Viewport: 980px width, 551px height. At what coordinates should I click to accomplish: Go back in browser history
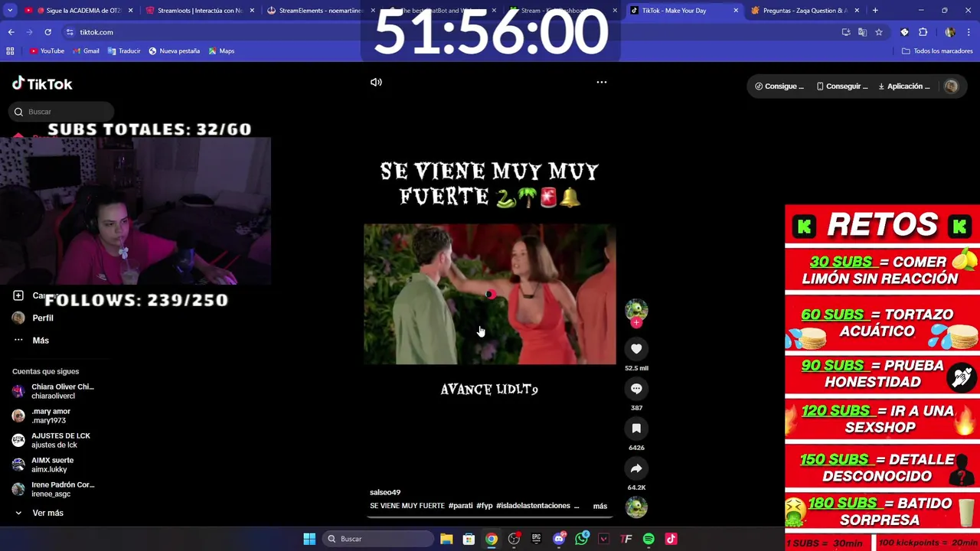click(x=11, y=32)
